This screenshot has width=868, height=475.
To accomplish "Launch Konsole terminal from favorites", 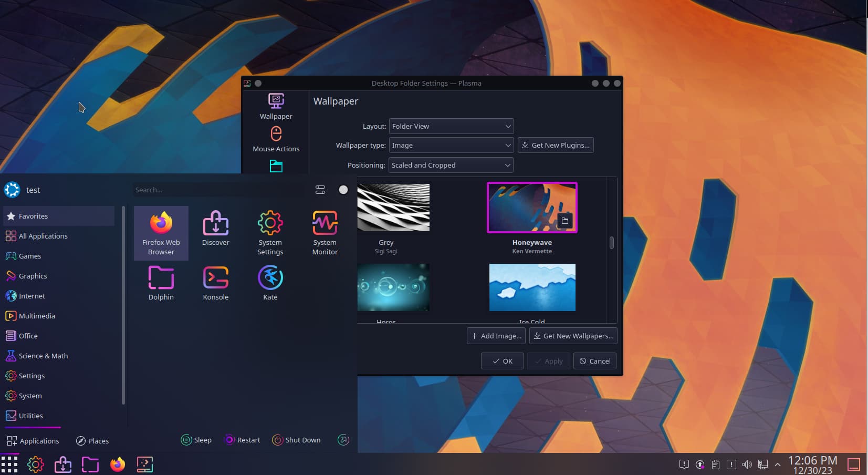I will coord(215,283).
